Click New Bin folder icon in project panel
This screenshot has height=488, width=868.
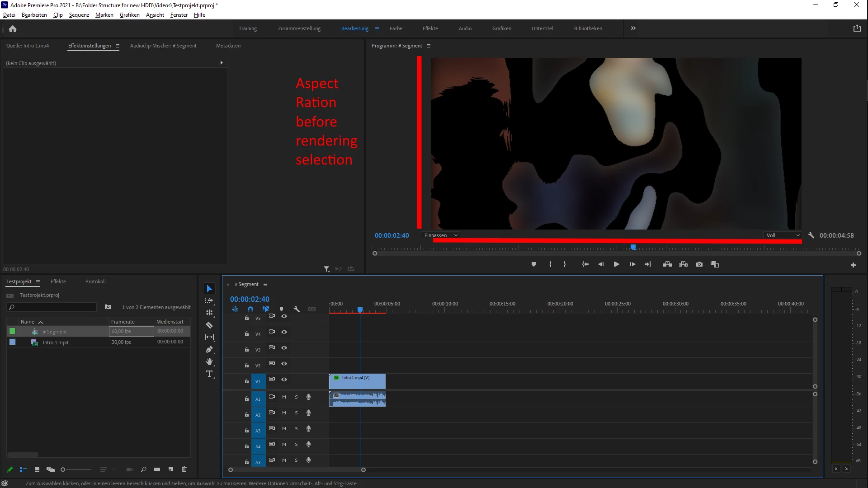pos(157,469)
